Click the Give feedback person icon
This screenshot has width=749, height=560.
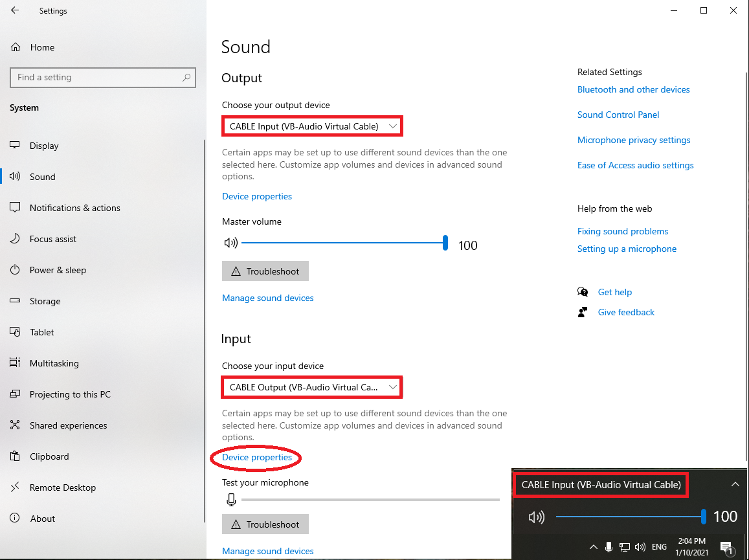pos(582,312)
